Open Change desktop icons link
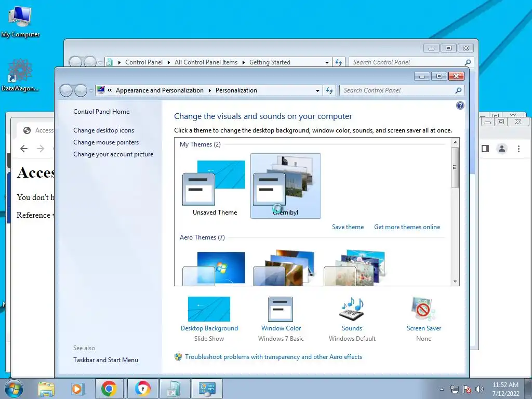The width and height of the screenshot is (532, 399). click(103, 130)
